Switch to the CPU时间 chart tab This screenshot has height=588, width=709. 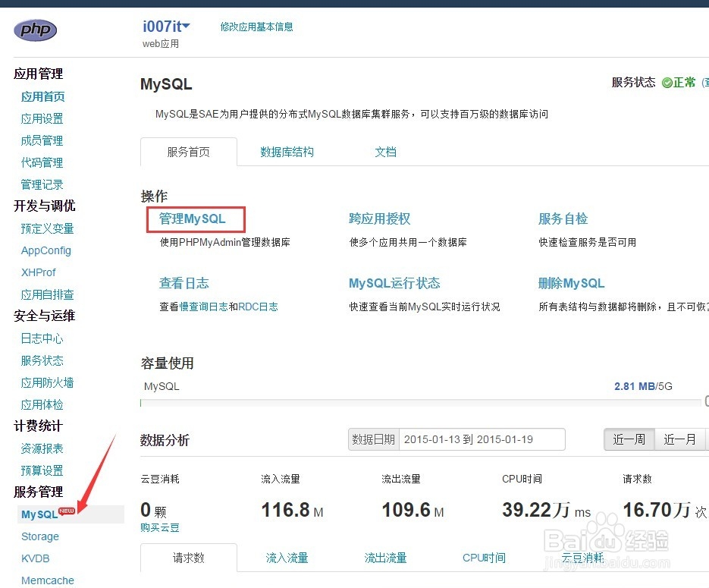tap(484, 558)
